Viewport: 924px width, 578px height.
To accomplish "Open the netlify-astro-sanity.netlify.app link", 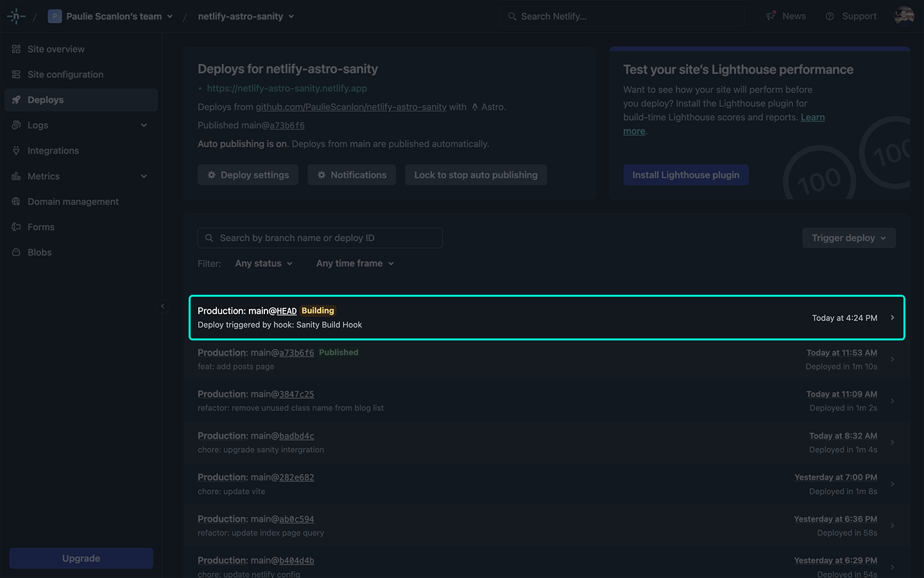I will coord(287,88).
